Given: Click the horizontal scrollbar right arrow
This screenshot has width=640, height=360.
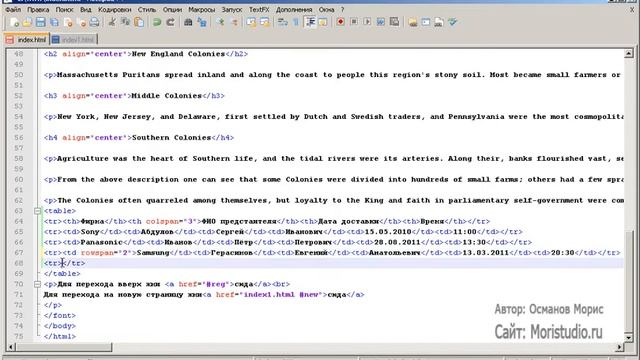Looking at the screenshot, I should point(619,347).
